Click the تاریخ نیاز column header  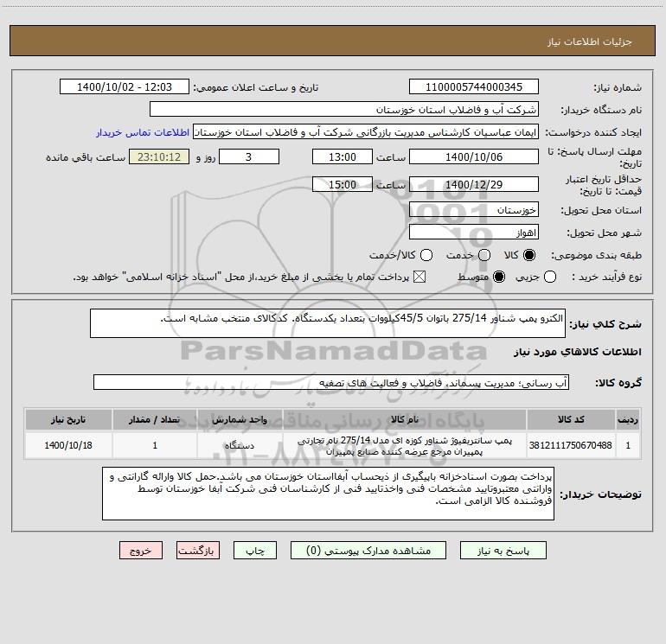[x=68, y=420]
